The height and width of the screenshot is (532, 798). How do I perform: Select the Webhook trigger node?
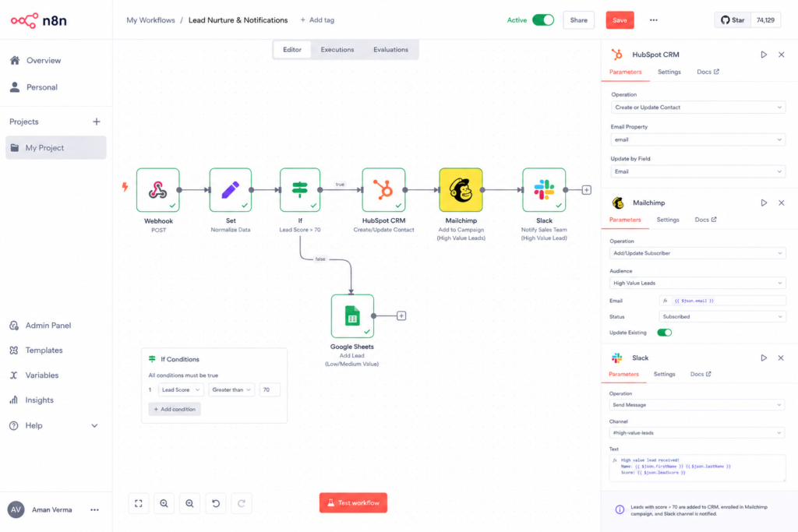click(x=157, y=190)
